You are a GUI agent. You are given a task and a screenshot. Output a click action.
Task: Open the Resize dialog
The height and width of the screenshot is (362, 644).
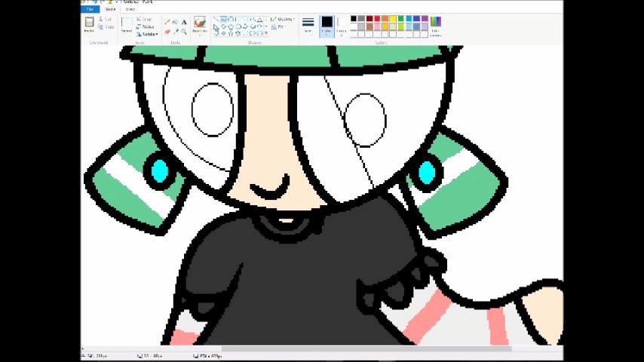click(x=146, y=26)
